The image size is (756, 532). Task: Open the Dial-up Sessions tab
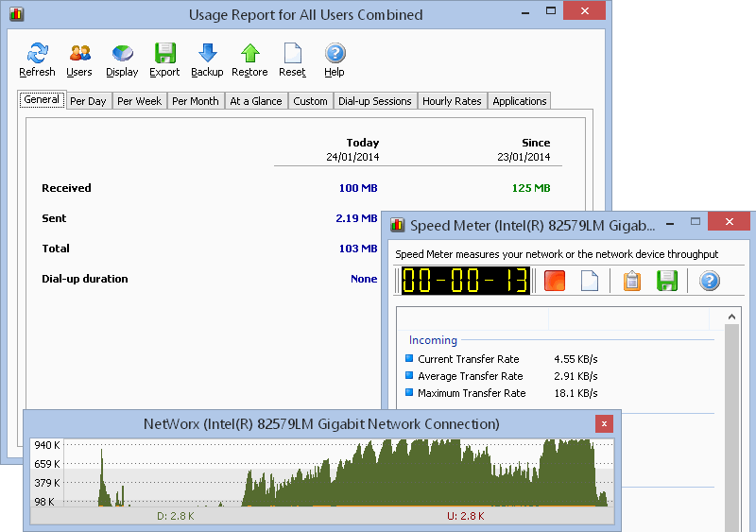coord(375,101)
